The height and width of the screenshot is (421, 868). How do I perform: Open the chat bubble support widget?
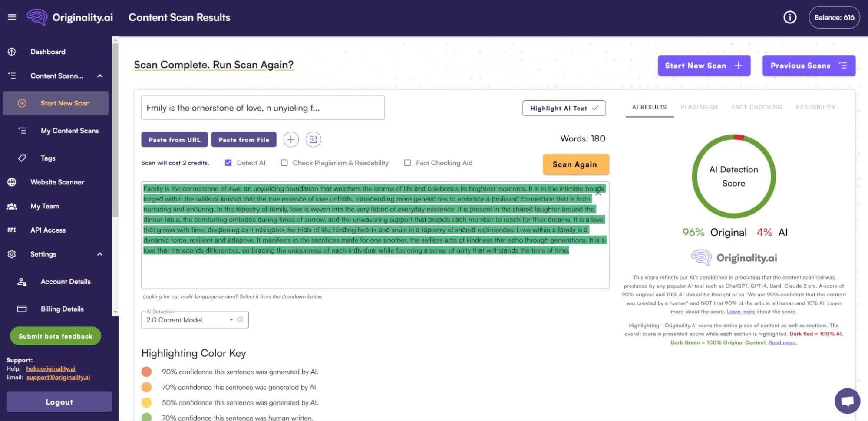[x=847, y=401]
